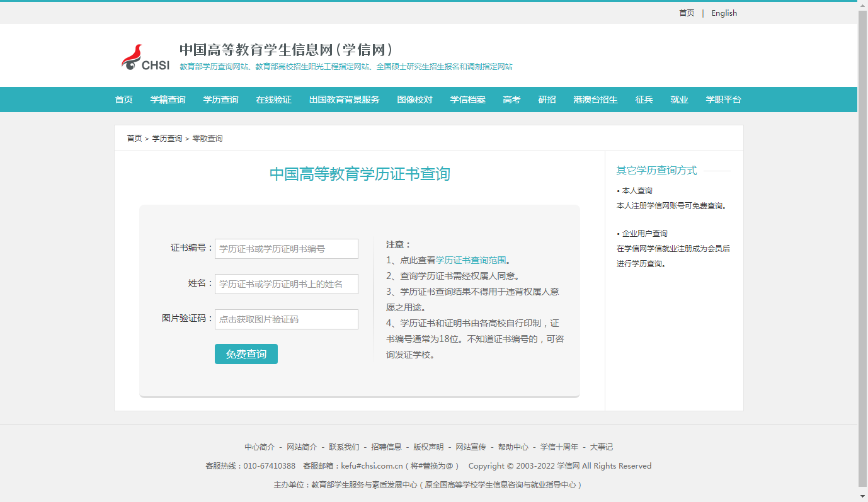The width and height of the screenshot is (868, 502).
Task: Open 帮助中心 footer link
Action: [513, 447]
